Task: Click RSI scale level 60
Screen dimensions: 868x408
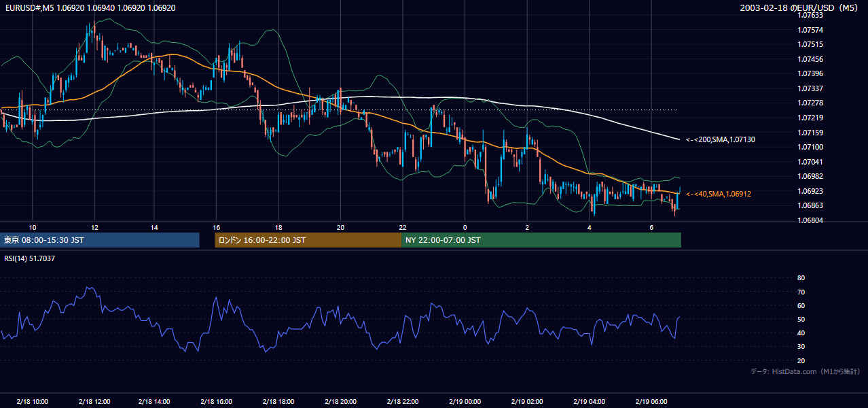Action: tap(801, 305)
